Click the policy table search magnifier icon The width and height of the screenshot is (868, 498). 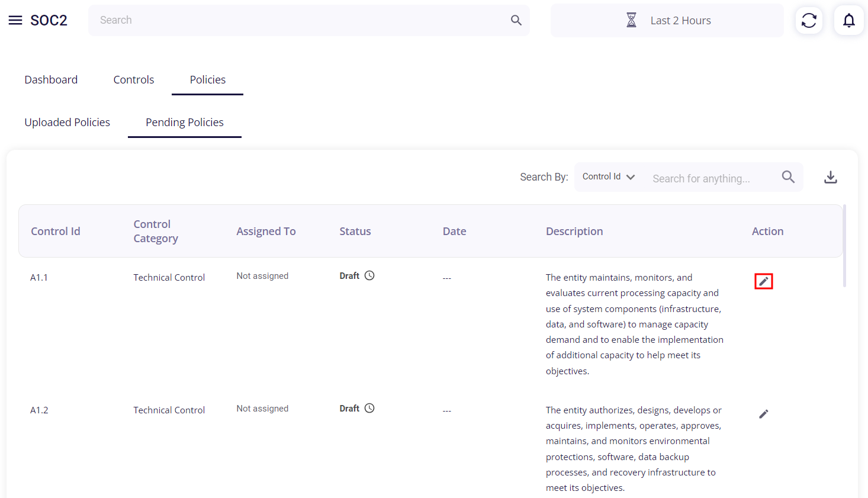click(x=788, y=176)
